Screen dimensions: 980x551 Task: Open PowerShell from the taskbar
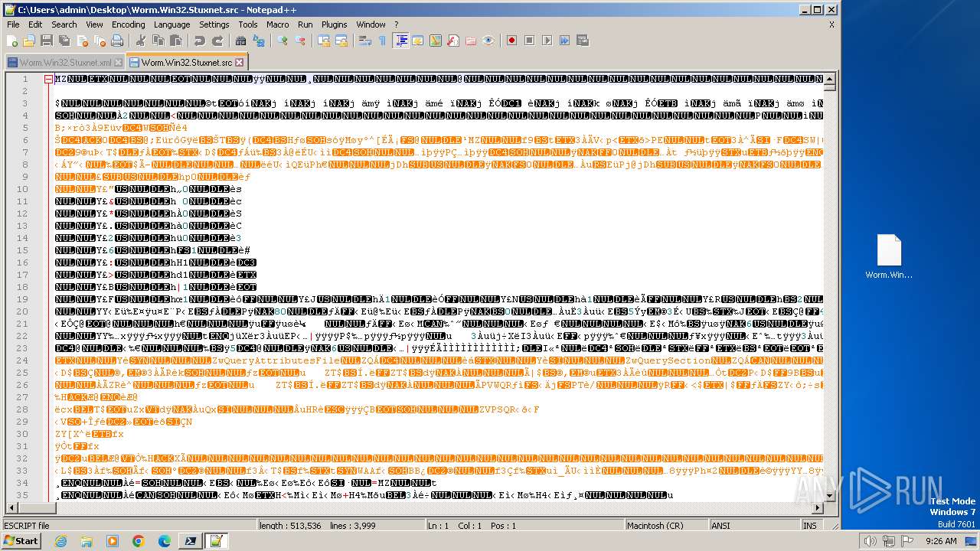(190, 541)
